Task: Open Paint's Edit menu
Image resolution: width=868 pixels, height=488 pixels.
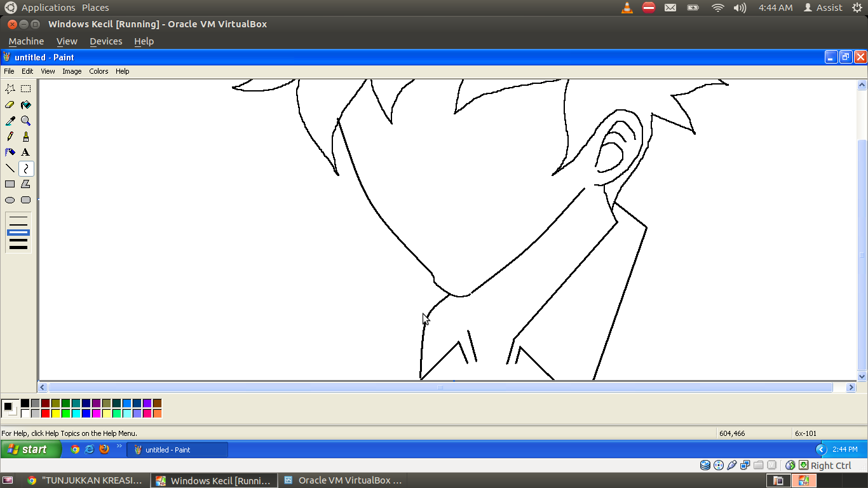Action: pos(27,71)
